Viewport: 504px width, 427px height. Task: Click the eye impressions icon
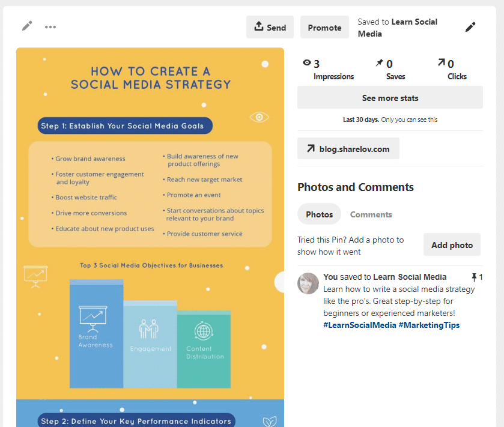(307, 62)
